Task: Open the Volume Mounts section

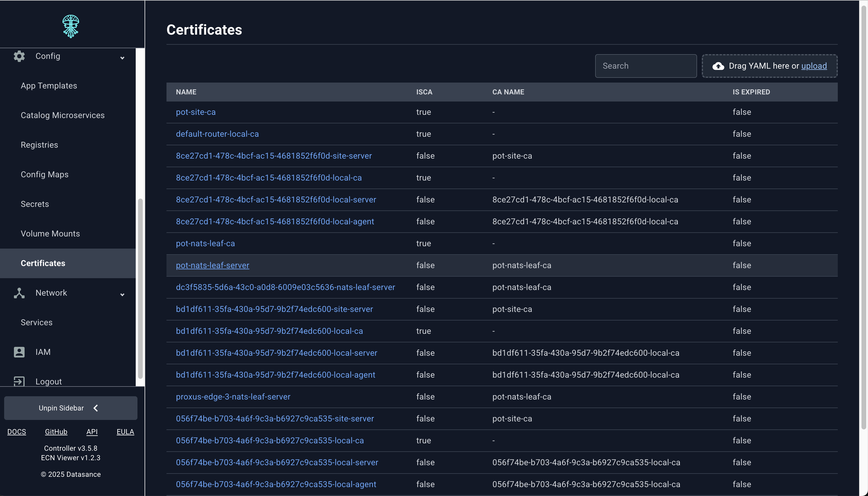Action: (x=50, y=233)
